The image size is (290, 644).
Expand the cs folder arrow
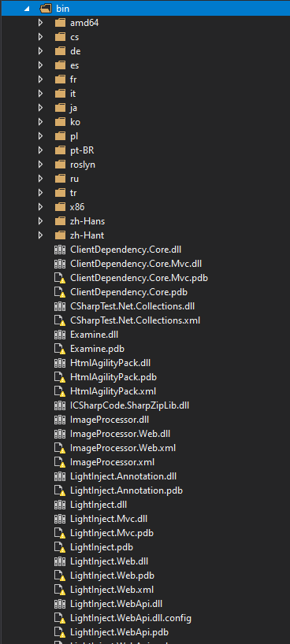tap(40, 37)
